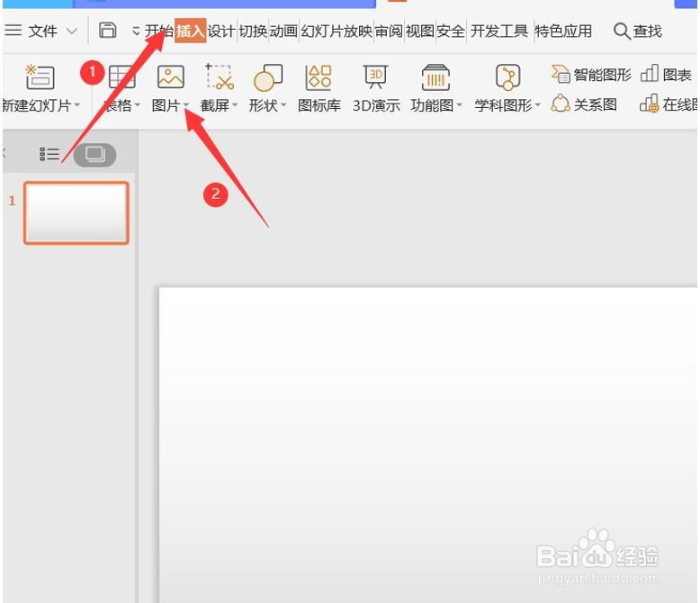Insert 智能图形 smart graphic
Viewport: 700px width, 603px height.
click(591, 75)
